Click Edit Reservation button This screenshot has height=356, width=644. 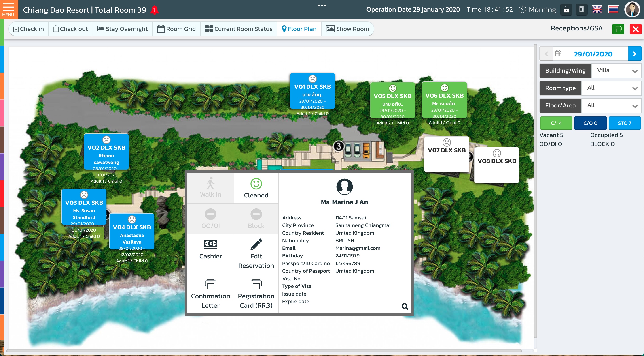(x=256, y=254)
